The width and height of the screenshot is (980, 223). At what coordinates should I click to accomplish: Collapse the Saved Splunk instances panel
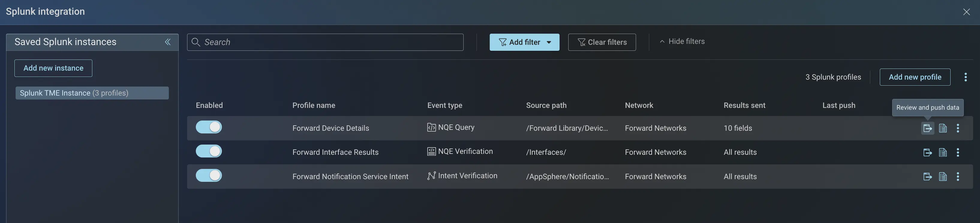click(x=167, y=42)
